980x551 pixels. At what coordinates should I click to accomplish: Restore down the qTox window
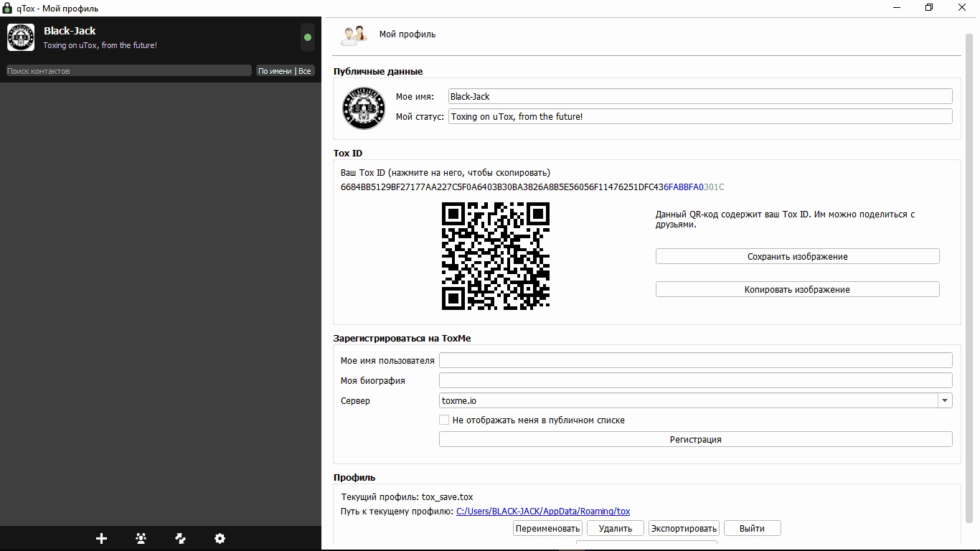pyautogui.click(x=929, y=8)
